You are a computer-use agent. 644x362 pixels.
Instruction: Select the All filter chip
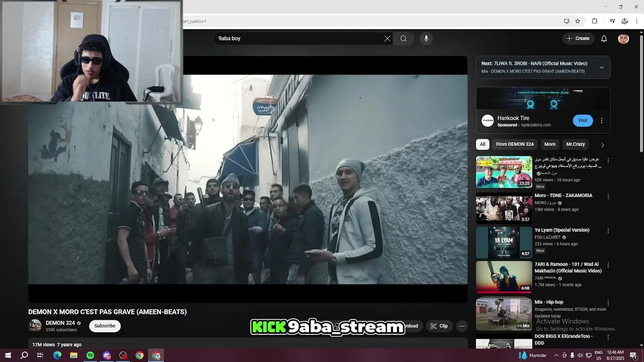pyautogui.click(x=482, y=144)
